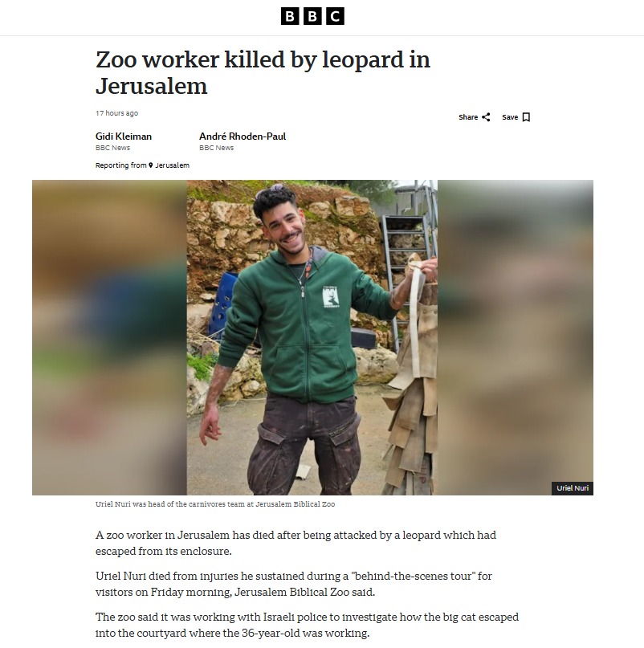
Task: Click the Jerusalem reporting location text
Action: (172, 165)
